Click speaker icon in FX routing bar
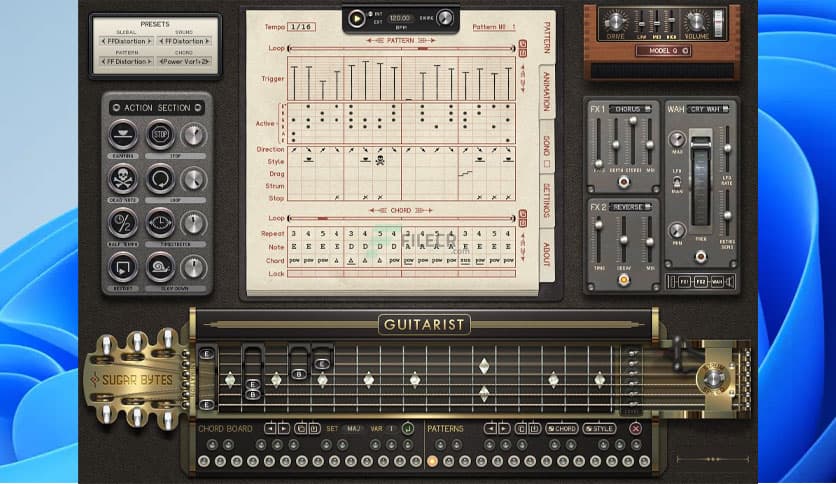The height and width of the screenshot is (484, 836). (x=730, y=281)
